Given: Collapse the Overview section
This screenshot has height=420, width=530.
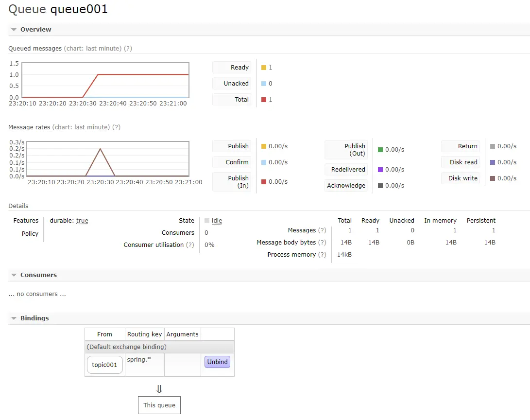Looking at the screenshot, I should [35, 30].
